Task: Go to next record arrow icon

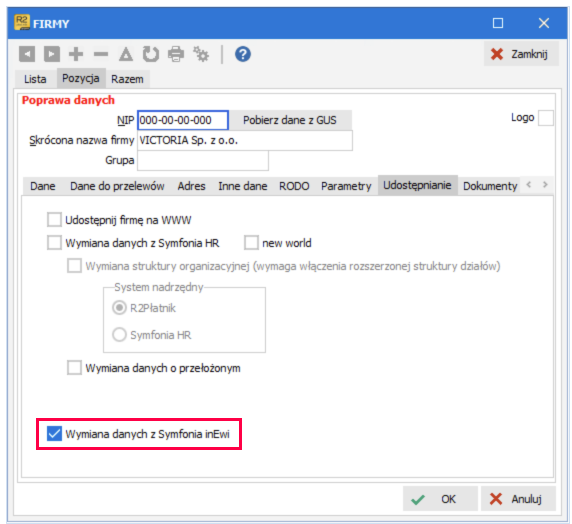Action: click(x=52, y=54)
